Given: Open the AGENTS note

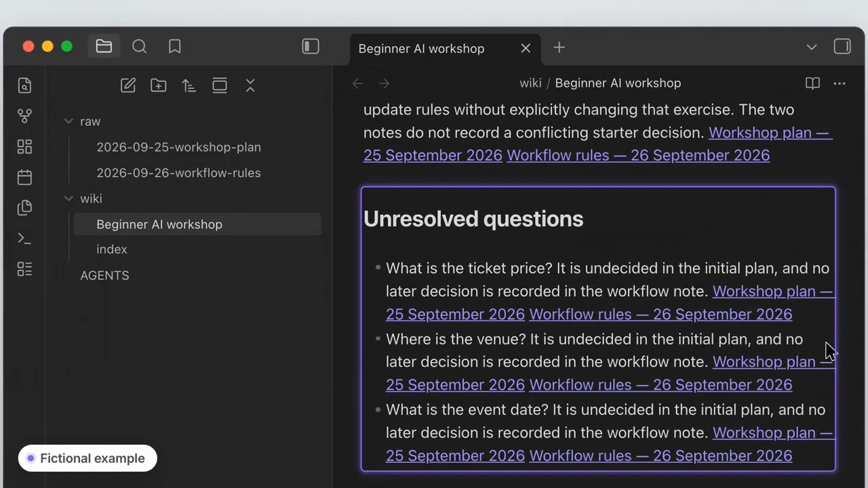Looking at the screenshot, I should (x=104, y=275).
